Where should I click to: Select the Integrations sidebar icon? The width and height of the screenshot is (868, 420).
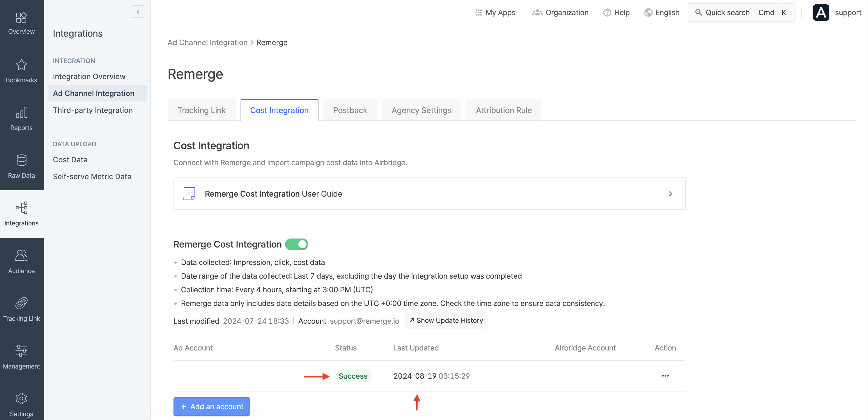tap(21, 208)
